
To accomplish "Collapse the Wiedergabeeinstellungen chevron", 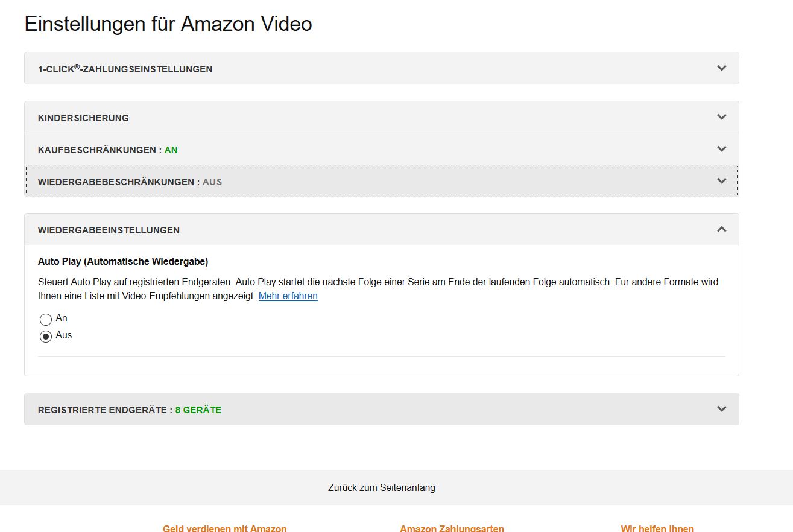I will coord(721,229).
